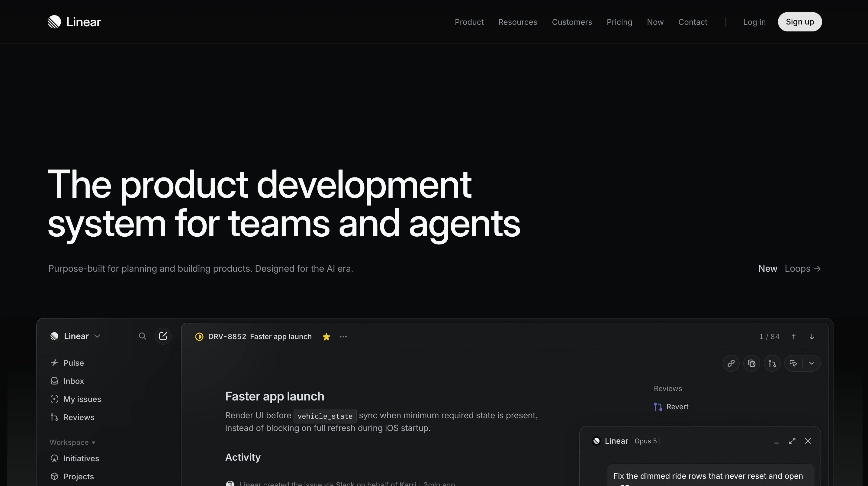Open Pulse in the sidebar
Screen dimensions: 868x486
73,363
